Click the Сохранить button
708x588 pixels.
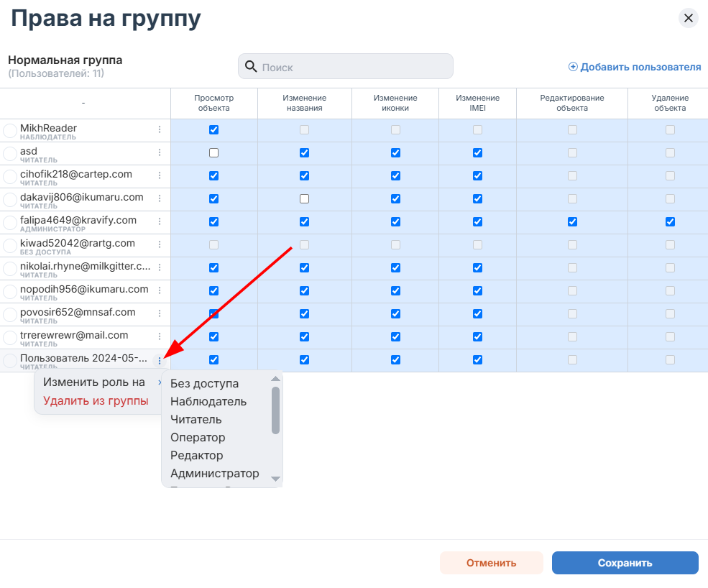[625, 563]
